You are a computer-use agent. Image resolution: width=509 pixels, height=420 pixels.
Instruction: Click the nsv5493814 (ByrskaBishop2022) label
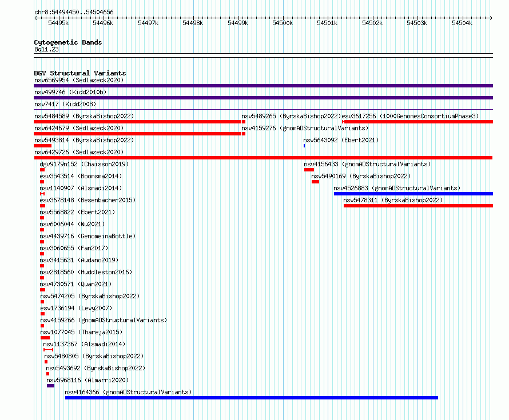click(84, 140)
